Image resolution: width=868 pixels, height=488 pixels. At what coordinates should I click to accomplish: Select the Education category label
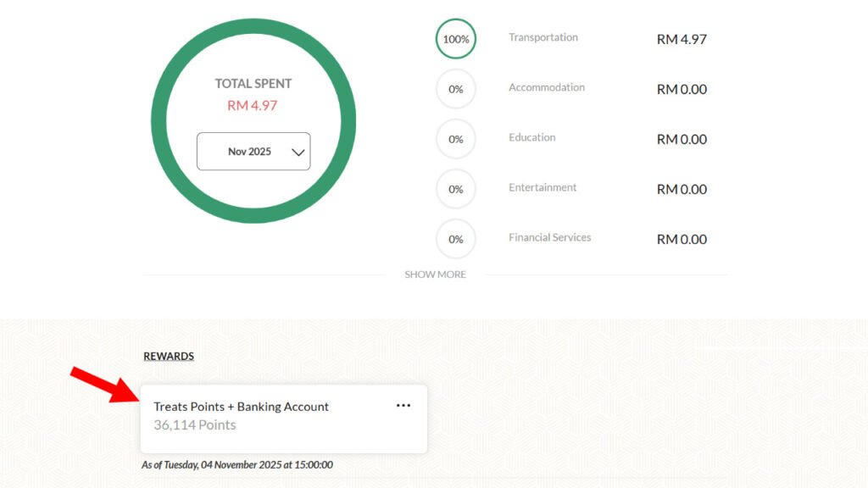(532, 137)
